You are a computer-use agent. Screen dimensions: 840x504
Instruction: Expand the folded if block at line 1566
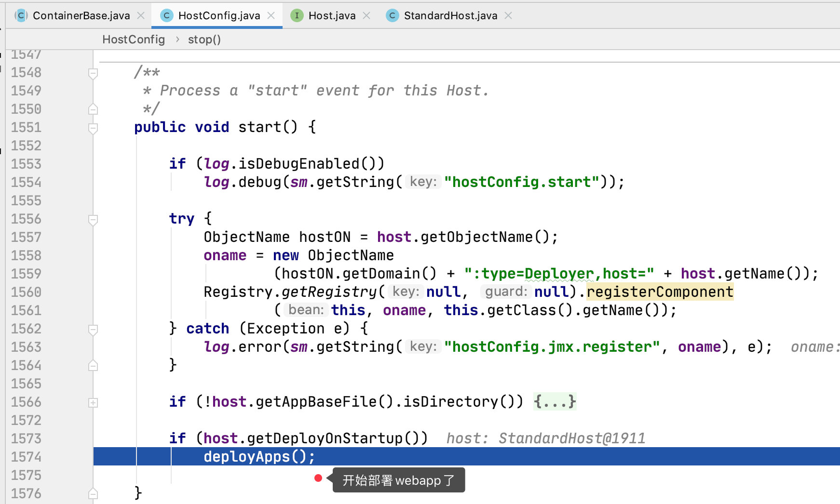click(93, 403)
